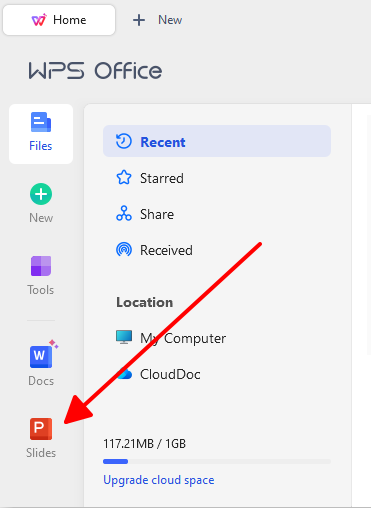This screenshot has width=371, height=508.
Task: Open a New tab
Action: (157, 20)
